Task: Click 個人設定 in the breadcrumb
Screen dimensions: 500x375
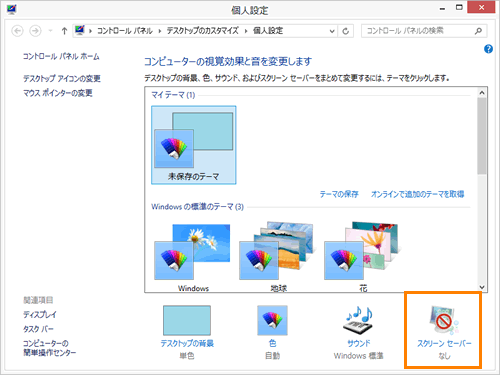Action: pyautogui.click(x=268, y=31)
